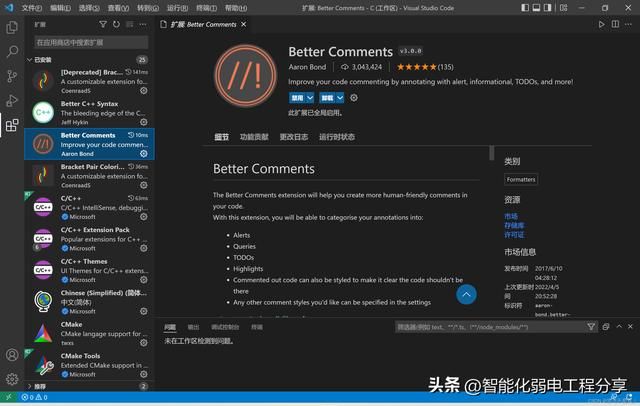
Task: Click the Formatters category button
Action: coord(521,179)
